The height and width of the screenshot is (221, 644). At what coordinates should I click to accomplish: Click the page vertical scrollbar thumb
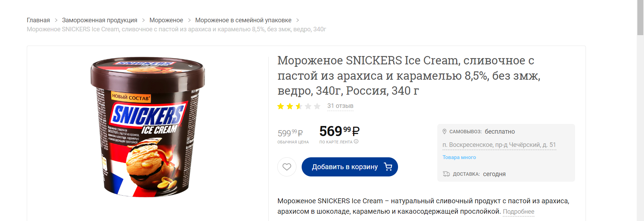[640, 17]
